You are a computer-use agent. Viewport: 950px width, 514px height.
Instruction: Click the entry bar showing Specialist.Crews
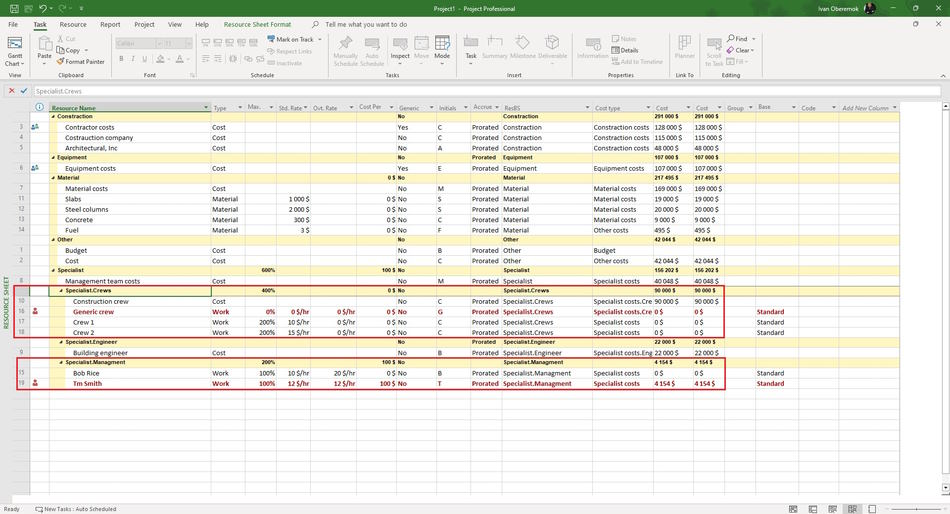pyautogui.click(x=487, y=91)
